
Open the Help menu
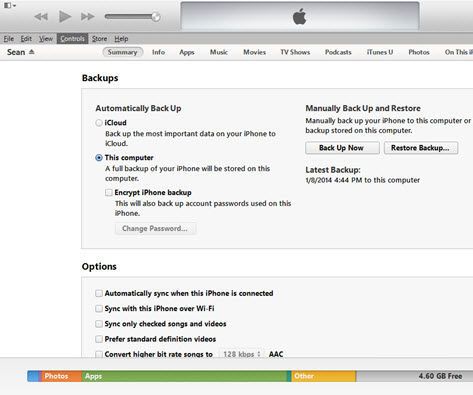(121, 39)
